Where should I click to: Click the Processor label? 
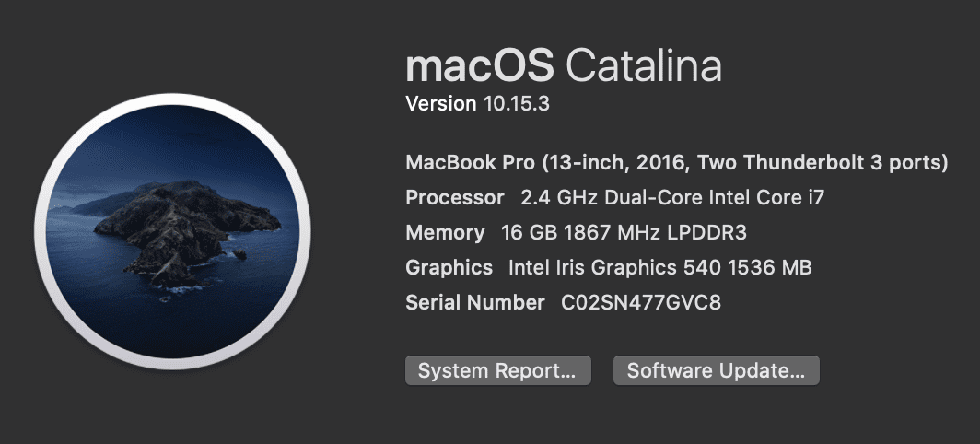click(455, 198)
